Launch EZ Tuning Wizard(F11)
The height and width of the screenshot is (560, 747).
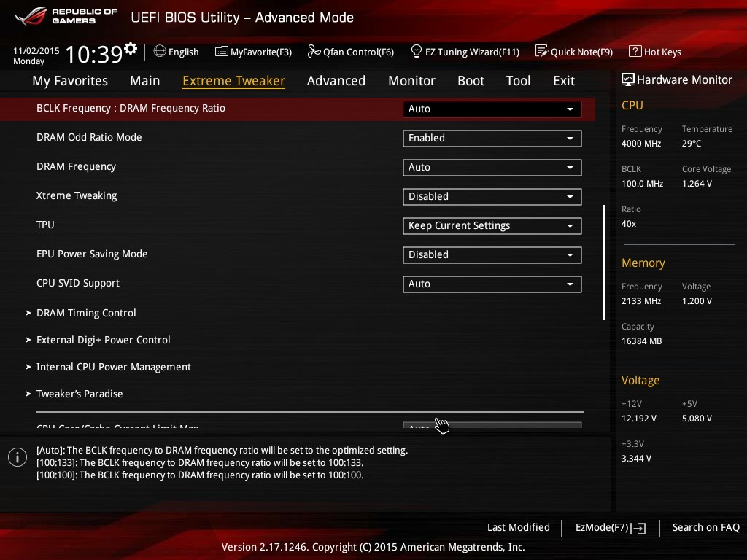pos(465,52)
